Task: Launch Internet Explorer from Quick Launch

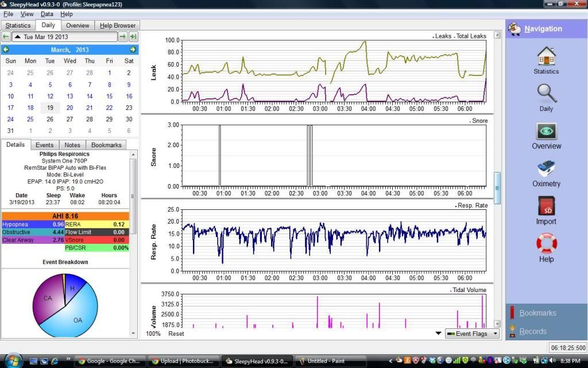Action: 55,361
